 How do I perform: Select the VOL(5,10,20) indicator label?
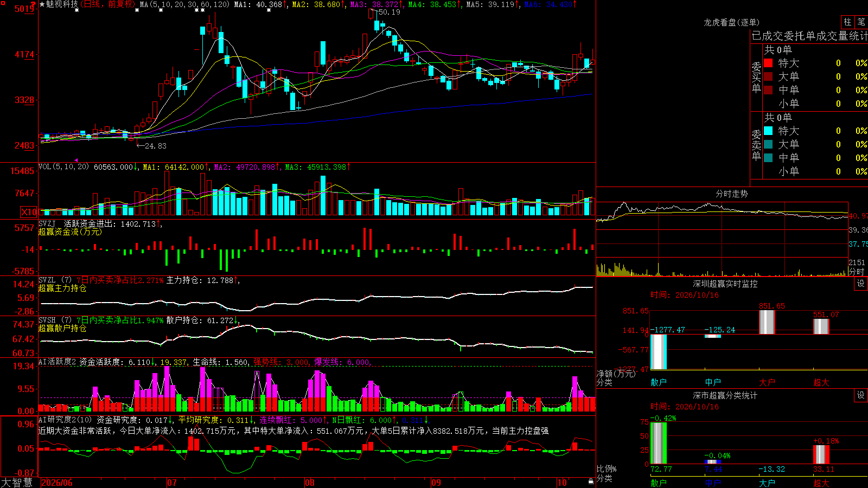pos(64,167)
